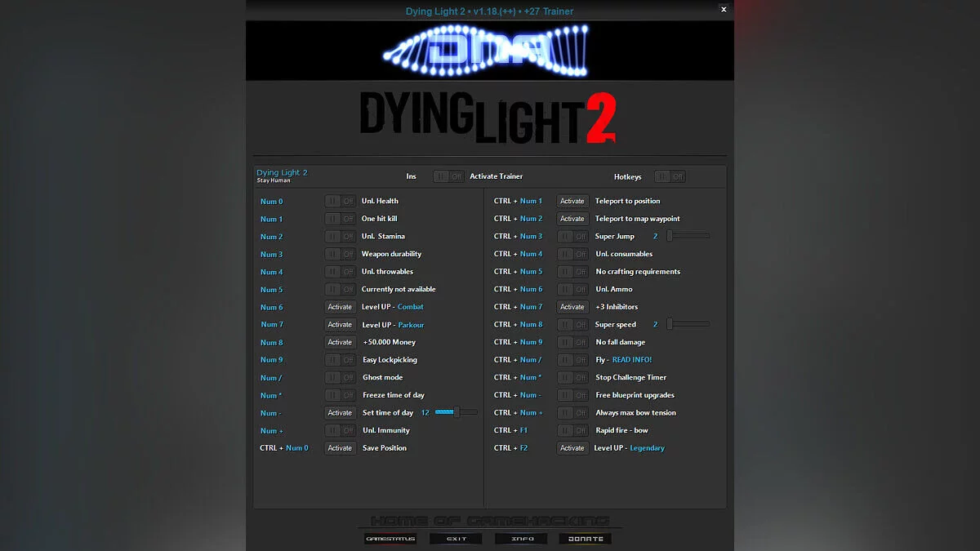Toggle Ghost mode
The height and width of the screenshot is (551, 980).
tap(340, 377)
